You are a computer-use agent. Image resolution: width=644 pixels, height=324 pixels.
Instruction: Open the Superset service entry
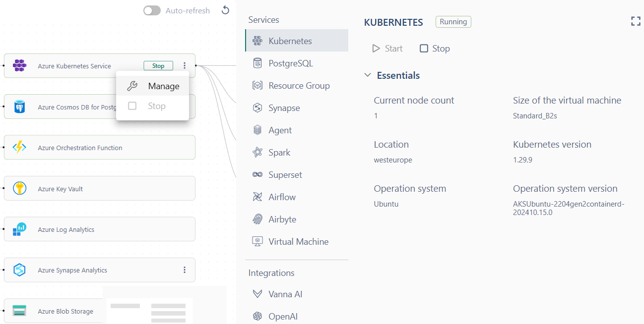297,174
